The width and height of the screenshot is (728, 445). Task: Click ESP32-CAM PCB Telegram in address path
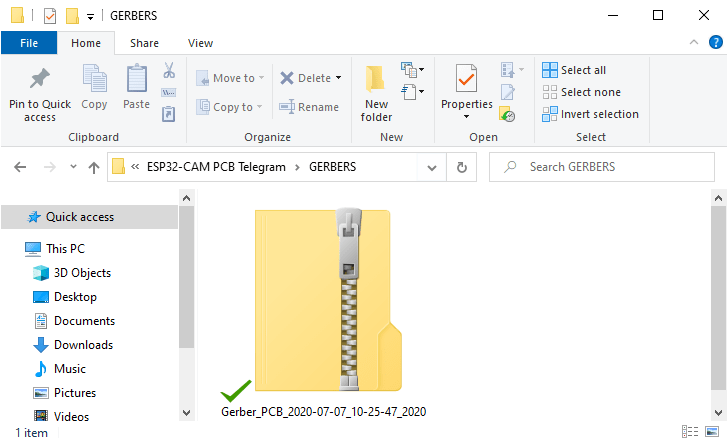216,167
